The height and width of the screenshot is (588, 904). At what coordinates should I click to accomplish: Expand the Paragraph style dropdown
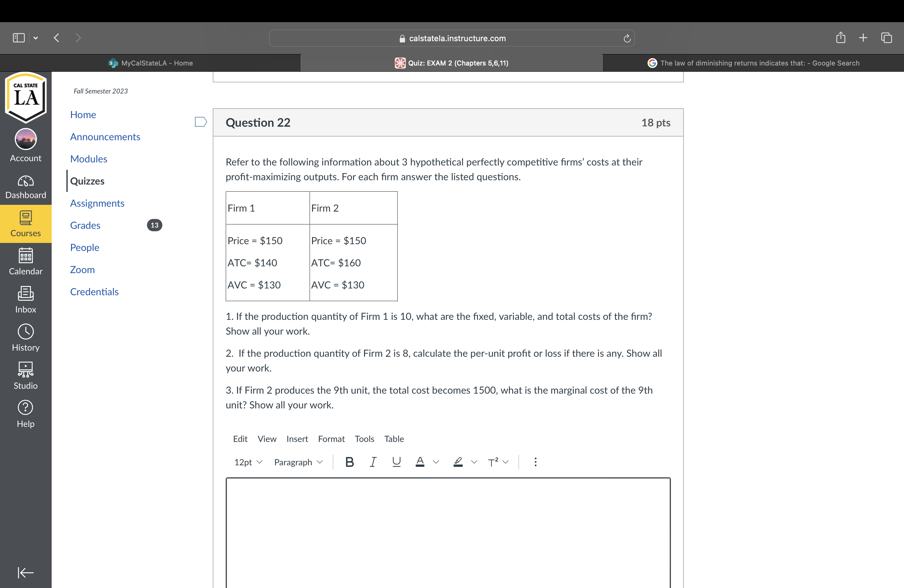point(298,462)
